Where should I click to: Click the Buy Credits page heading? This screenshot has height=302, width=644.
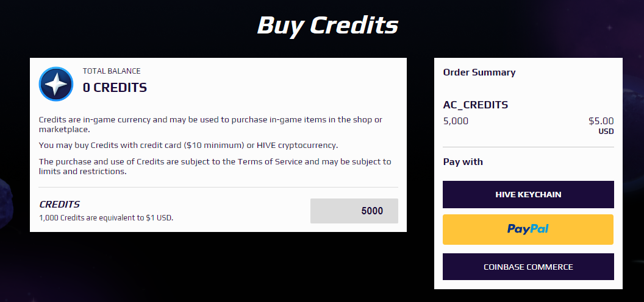click(x=327, y=25)
